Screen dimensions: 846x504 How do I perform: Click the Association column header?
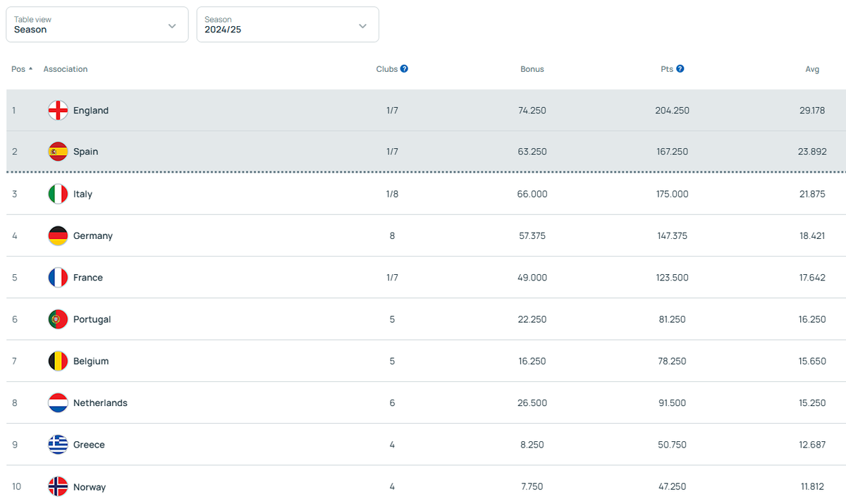click(x=66, y=69)
